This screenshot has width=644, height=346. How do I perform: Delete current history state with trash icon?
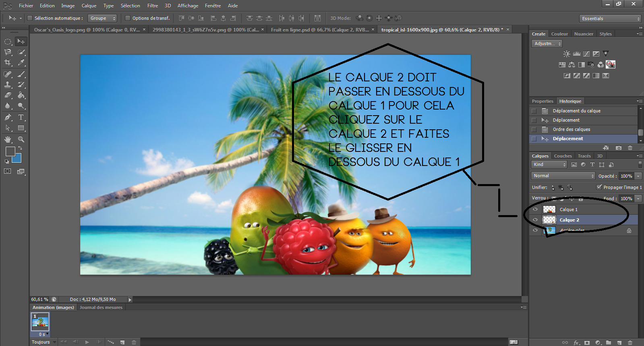pos(630,148)
